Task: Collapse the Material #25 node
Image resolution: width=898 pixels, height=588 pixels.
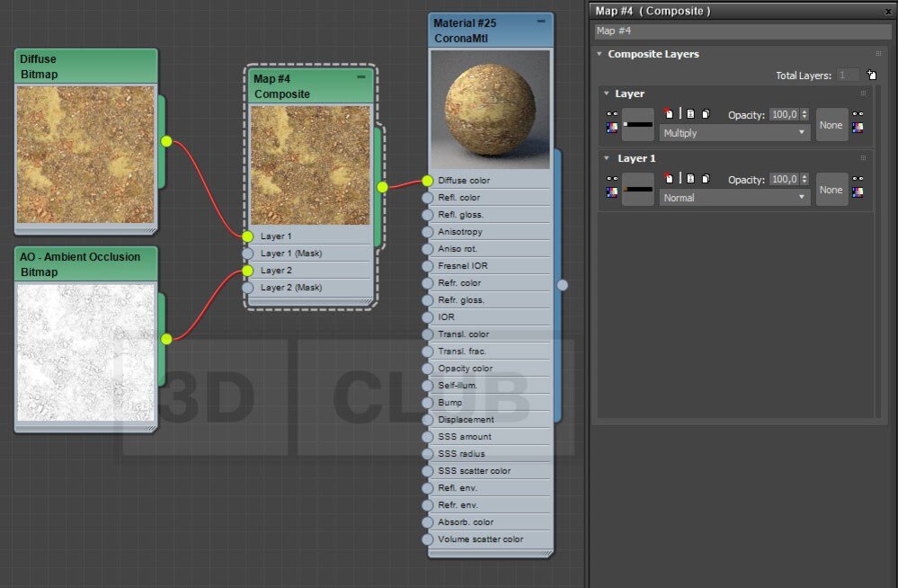Action: pyautogui.click(x=540, y=22)
